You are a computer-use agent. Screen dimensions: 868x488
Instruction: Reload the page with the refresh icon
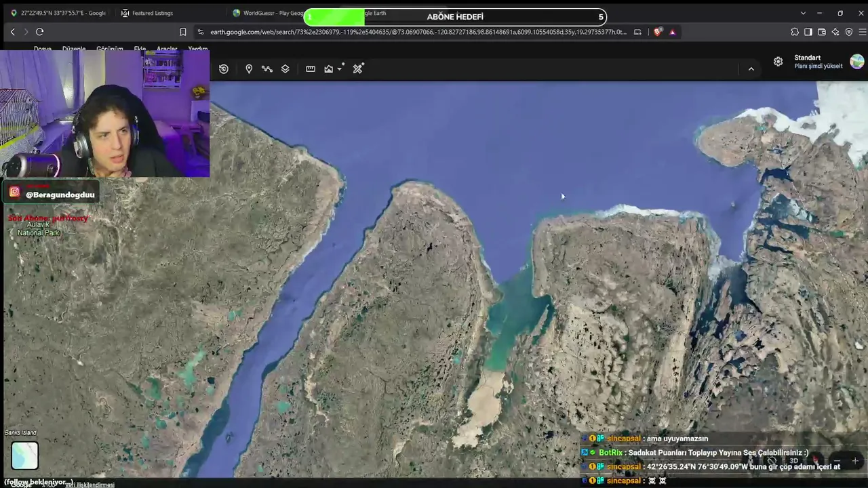tap(40, 32)
